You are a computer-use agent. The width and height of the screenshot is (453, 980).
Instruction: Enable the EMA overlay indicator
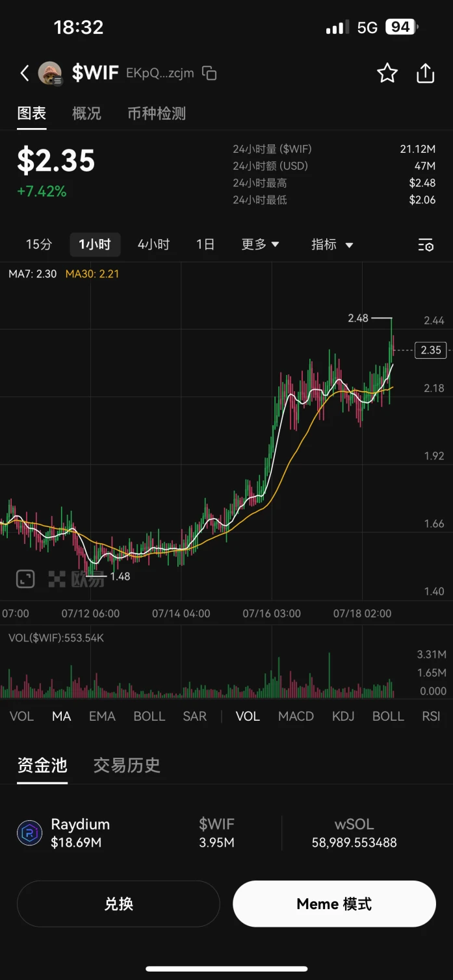(x=102, y=716)
